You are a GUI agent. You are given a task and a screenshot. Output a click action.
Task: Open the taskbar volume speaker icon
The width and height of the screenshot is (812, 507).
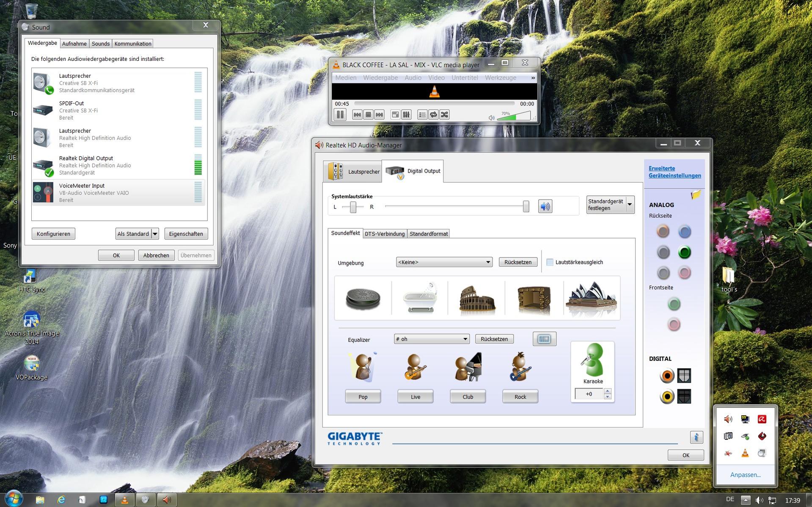(760, 501)
